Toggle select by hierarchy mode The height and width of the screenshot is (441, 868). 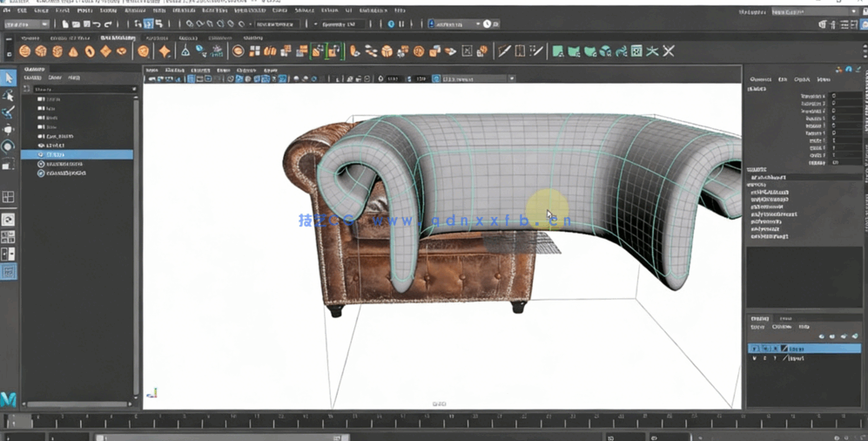[x=138, y=24]
